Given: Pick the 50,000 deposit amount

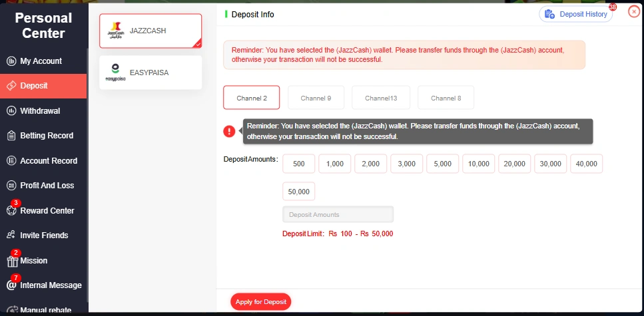Looking at the screenshot, I should tap(298, 191).
